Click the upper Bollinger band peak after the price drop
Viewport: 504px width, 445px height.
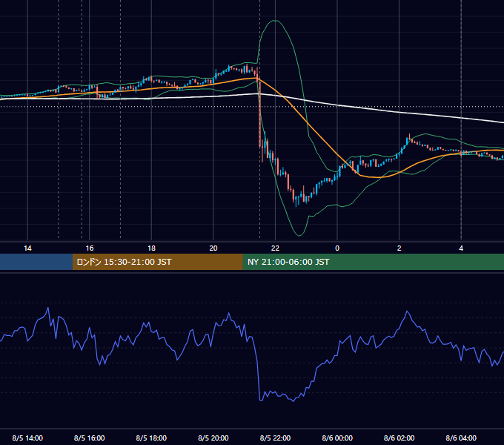click(x=276, y=21)
